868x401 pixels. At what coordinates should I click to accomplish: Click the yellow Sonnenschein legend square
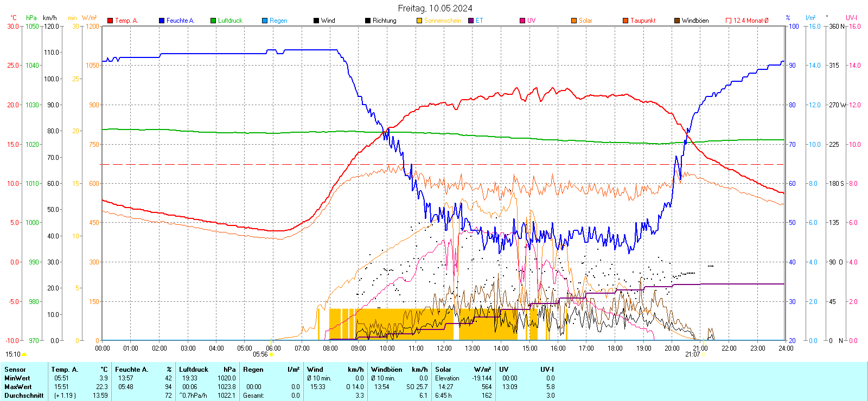(419, 21)
